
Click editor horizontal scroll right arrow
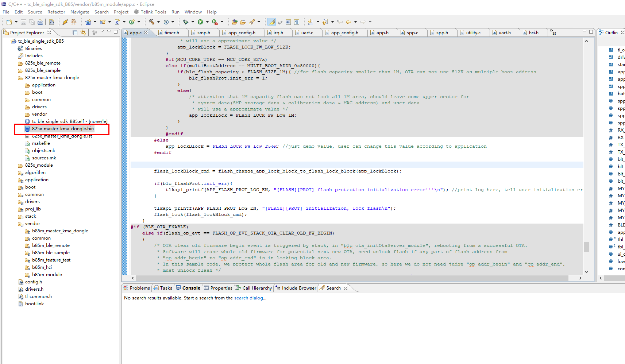[580, 278]
